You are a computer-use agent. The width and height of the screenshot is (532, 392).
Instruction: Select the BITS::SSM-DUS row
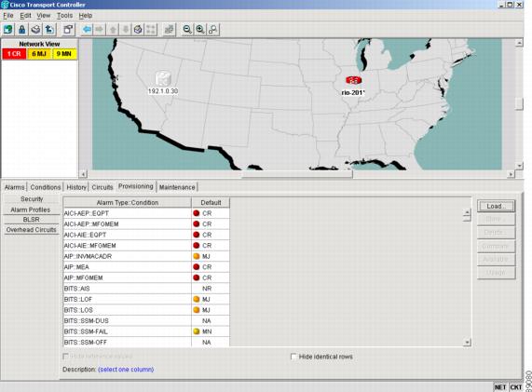tap(146, 321)
